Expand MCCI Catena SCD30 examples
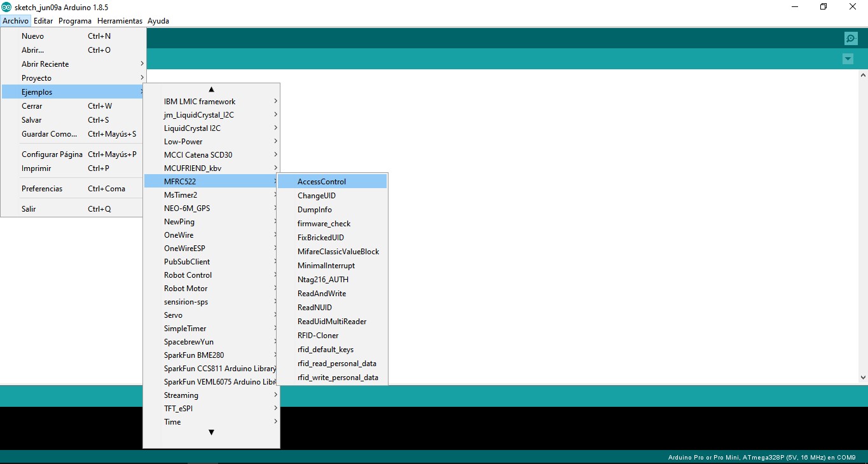 211,155
